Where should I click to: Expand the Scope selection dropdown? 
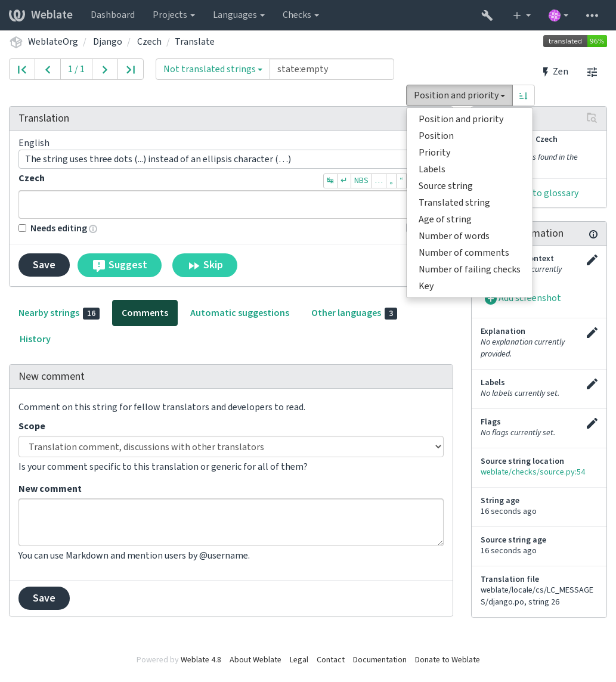pyautogui.click(x=231, y=447)
